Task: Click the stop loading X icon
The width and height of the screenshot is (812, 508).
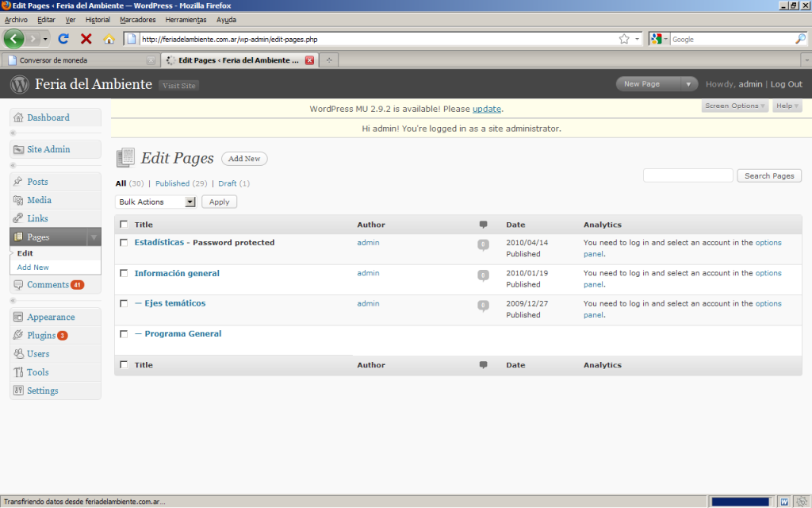Action: click(x=86, y=38)
